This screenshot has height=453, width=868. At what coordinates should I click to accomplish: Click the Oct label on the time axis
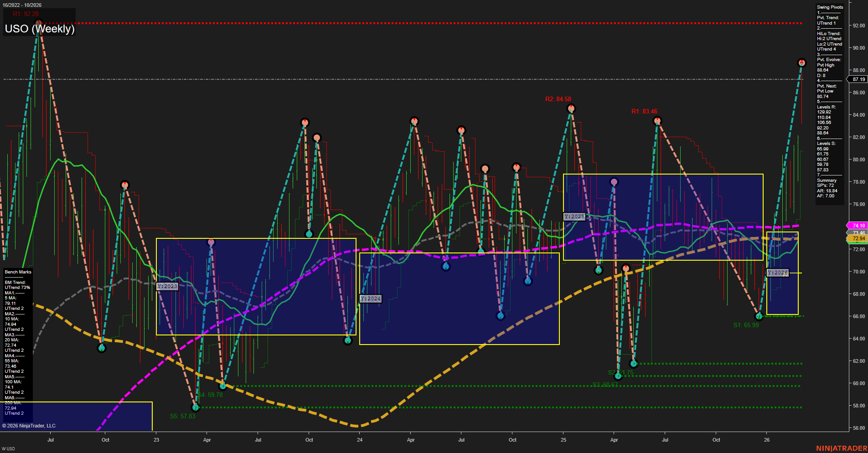coord(105,440)
